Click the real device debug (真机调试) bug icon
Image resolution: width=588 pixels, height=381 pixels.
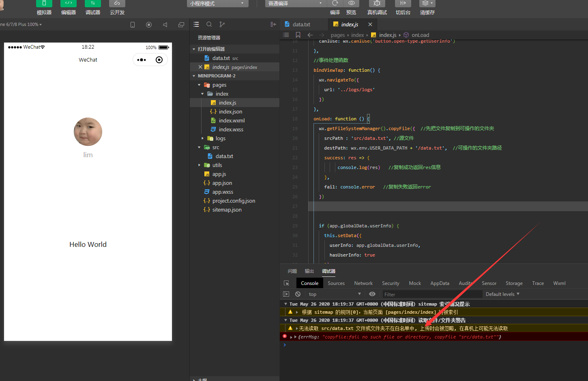point(377,3)
